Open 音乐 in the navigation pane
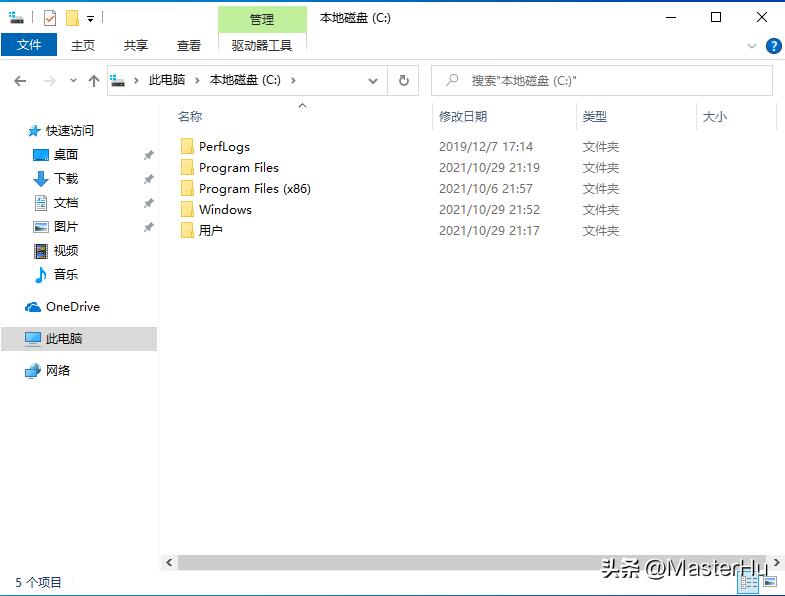 point(66,274)
